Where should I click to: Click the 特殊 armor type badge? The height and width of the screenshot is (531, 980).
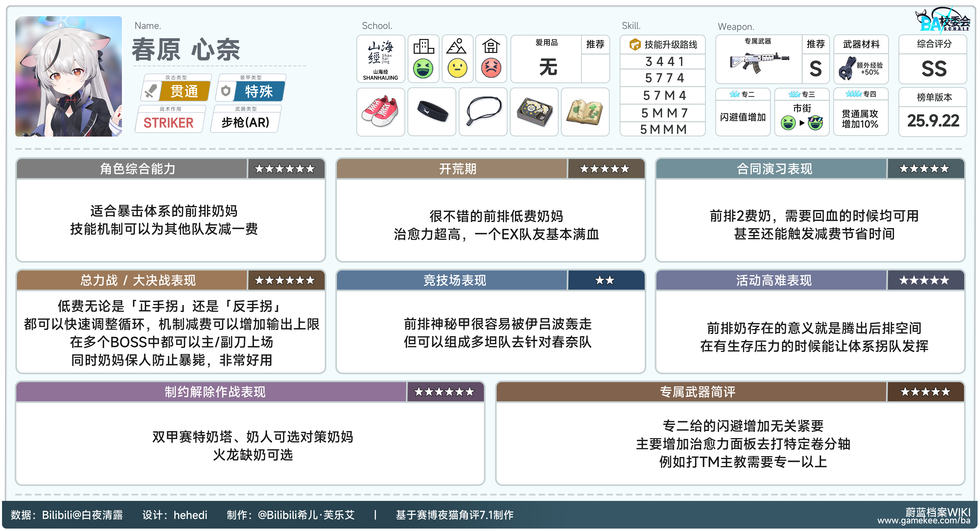click(259, 91)
